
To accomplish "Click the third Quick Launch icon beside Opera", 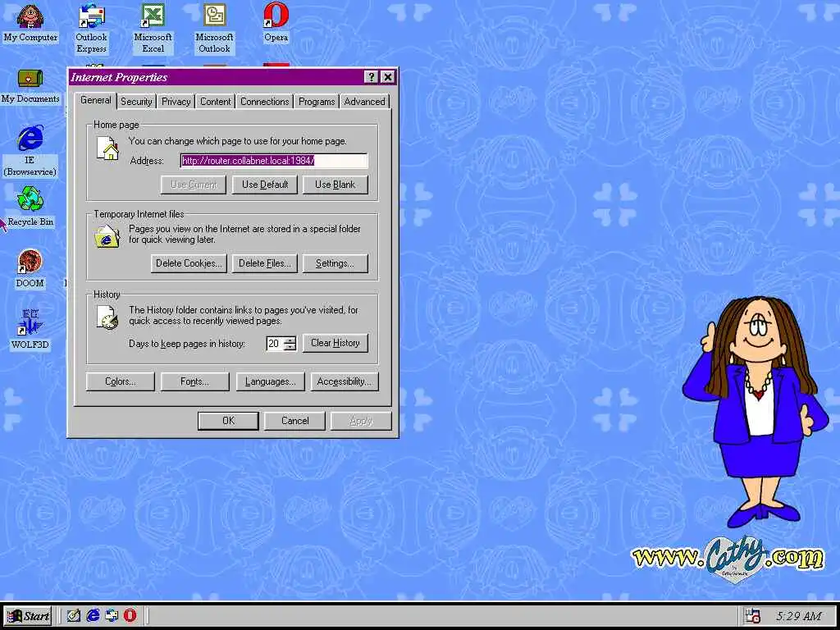I will [112, 615].
